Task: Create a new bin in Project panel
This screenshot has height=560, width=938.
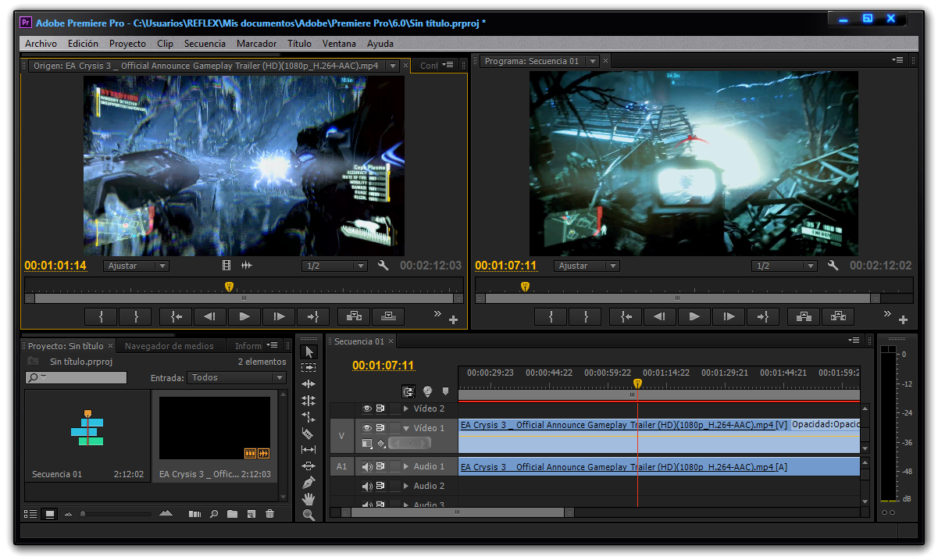Action: tap(233, 514)
